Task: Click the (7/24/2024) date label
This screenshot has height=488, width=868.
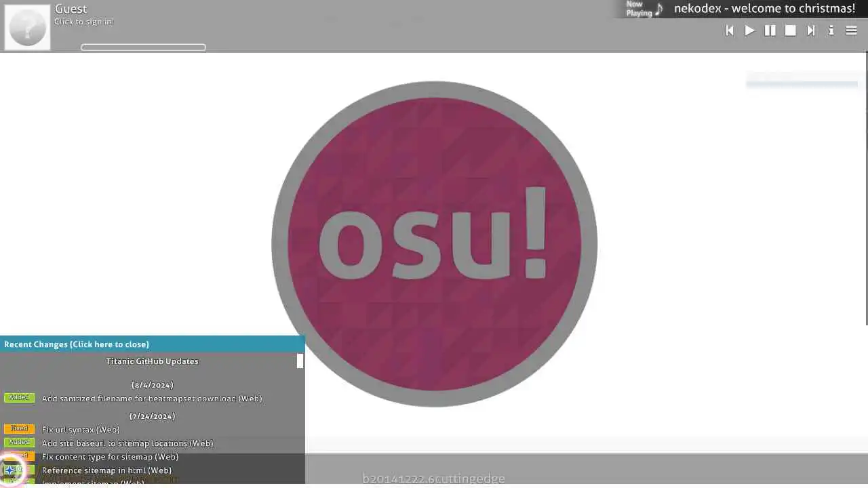Action: click(153, 416)
